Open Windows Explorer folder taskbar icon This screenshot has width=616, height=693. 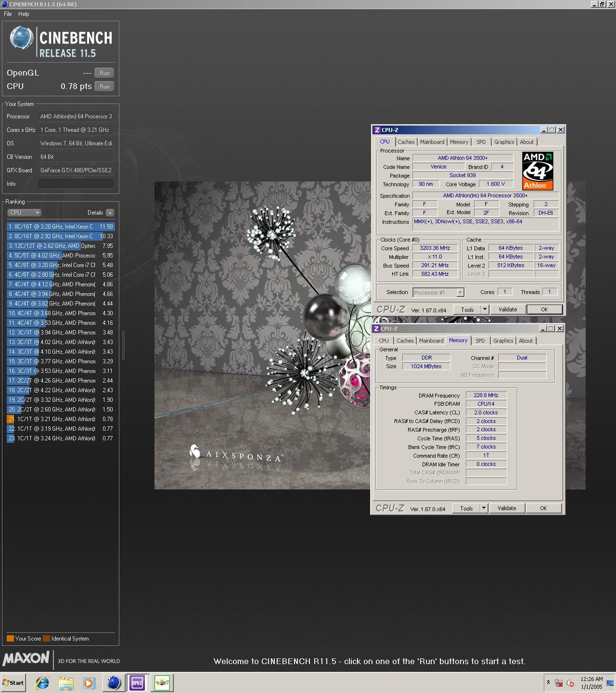[x=66, y=682]
